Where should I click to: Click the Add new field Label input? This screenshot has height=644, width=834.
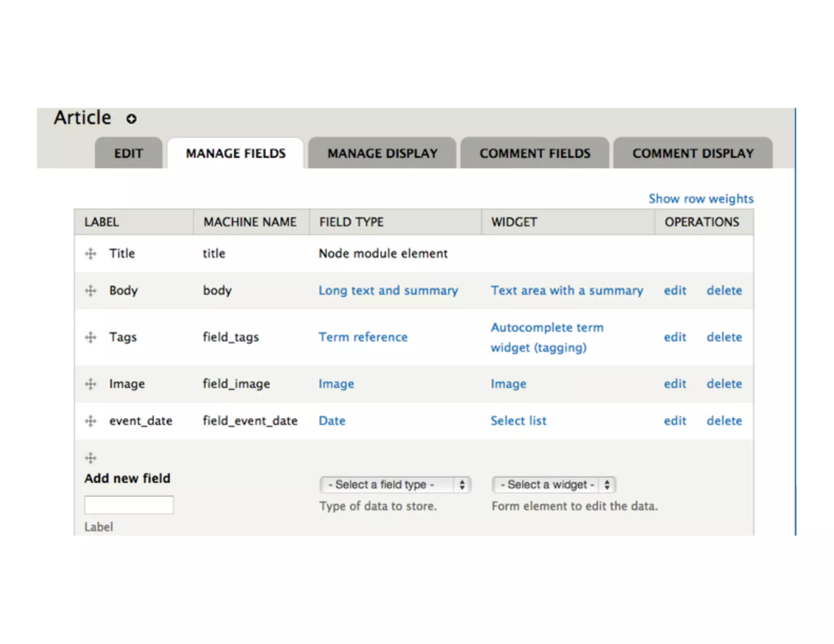129,505
